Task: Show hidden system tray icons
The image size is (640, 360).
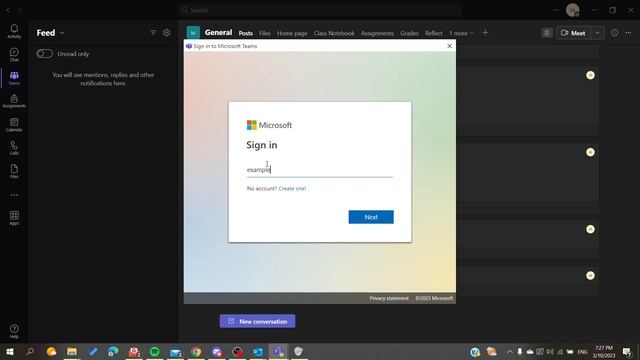Action: tap(510, 351)
